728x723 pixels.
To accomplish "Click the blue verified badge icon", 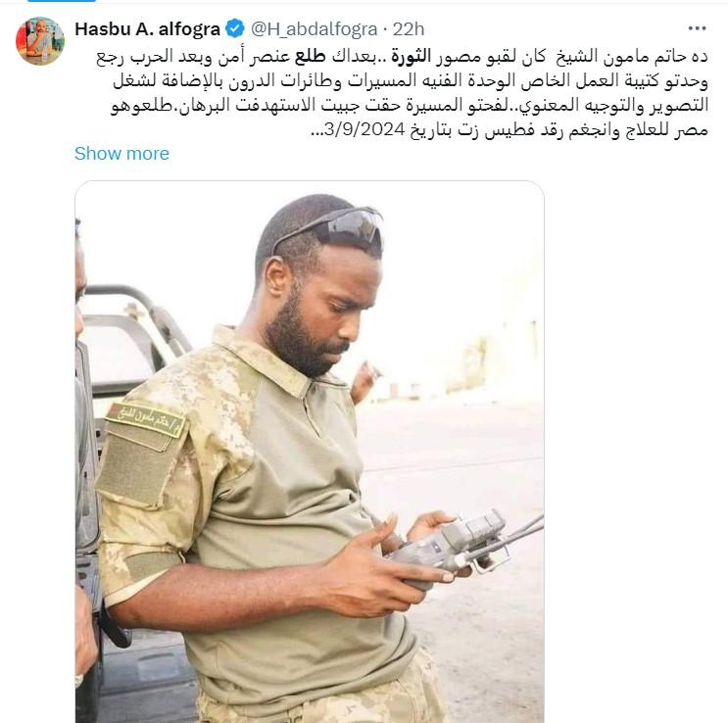I will point(235,28).
